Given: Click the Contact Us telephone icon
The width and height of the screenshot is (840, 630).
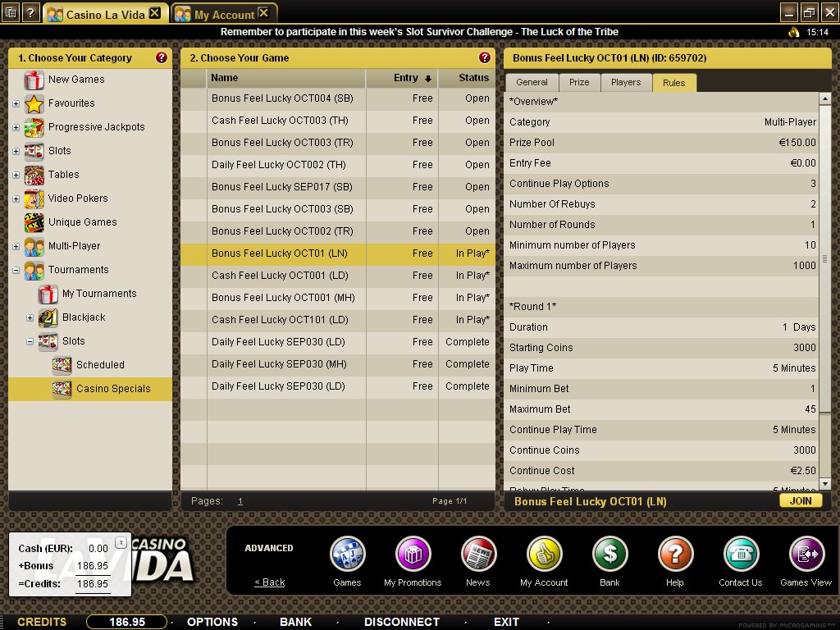Looking at the screenshot, I should pyautogui.click(x=740, y=555).
